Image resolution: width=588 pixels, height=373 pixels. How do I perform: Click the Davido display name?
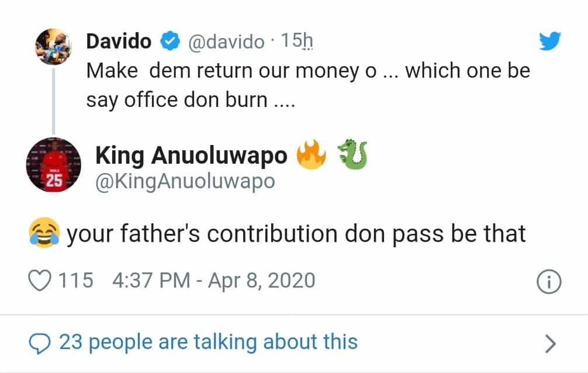click(119, 42)
